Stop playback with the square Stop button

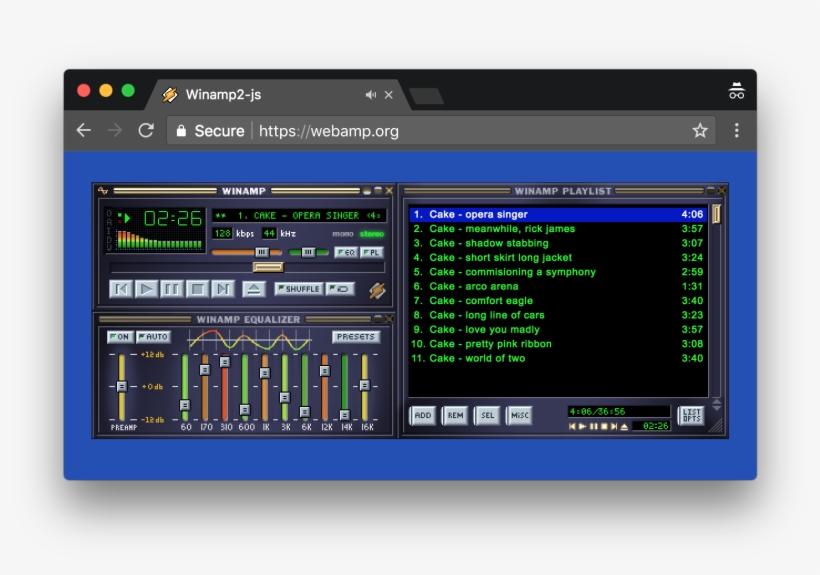click(x=197, y=289)
